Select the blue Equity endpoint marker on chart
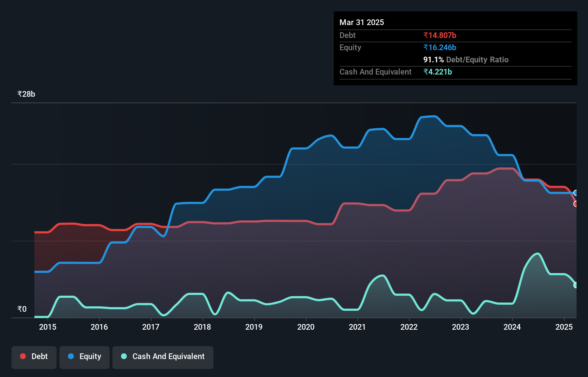The height and width of the screenshot is (377, 588). [576, 193]
